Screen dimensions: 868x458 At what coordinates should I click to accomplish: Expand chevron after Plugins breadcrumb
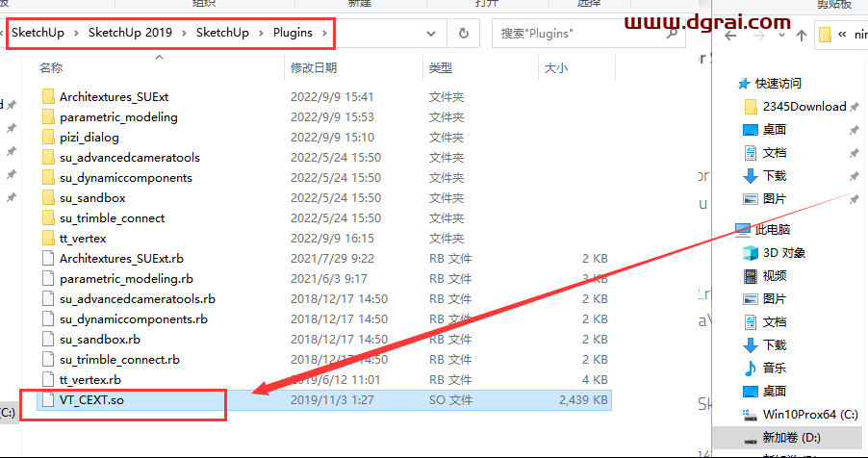325,33
